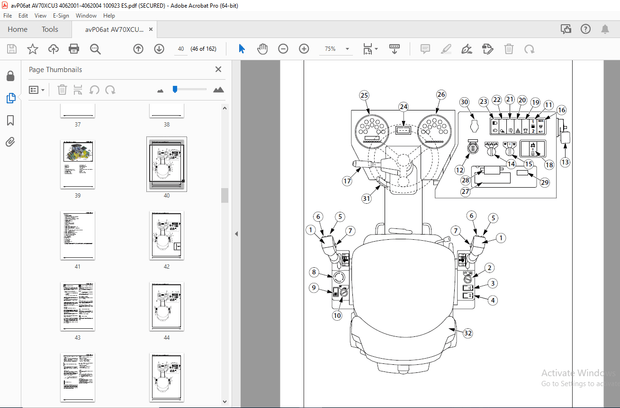
Task: Click the page layout icon in thumbnails toolbar
Action: [x=78, y=90]
